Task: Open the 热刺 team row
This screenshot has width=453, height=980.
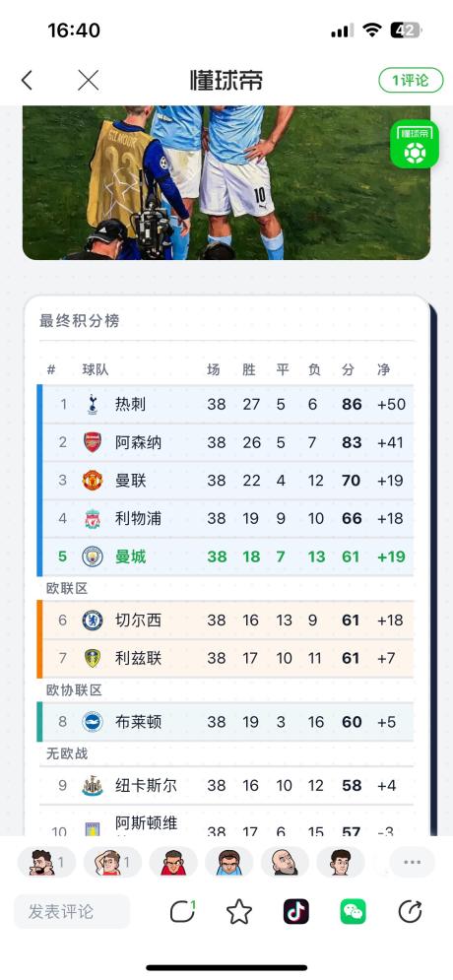Action: point(226,405)
